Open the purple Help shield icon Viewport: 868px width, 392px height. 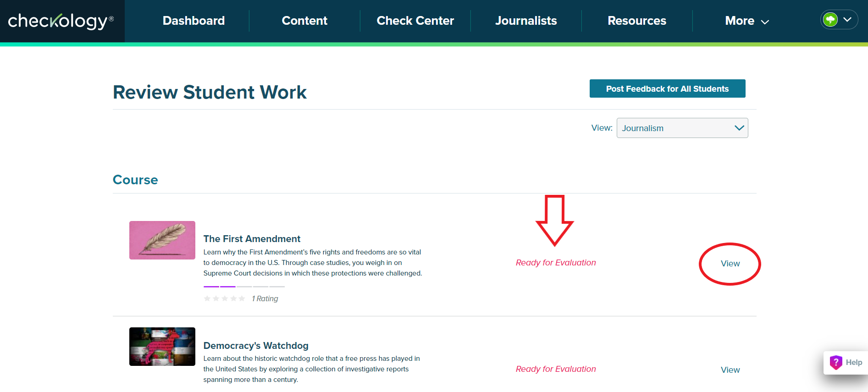point(836,362)
